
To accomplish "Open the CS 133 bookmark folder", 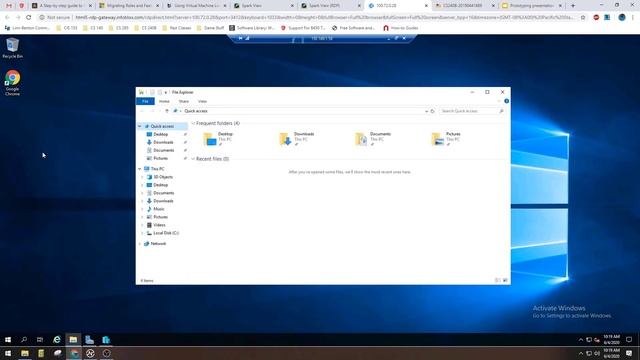I will 67,28.
